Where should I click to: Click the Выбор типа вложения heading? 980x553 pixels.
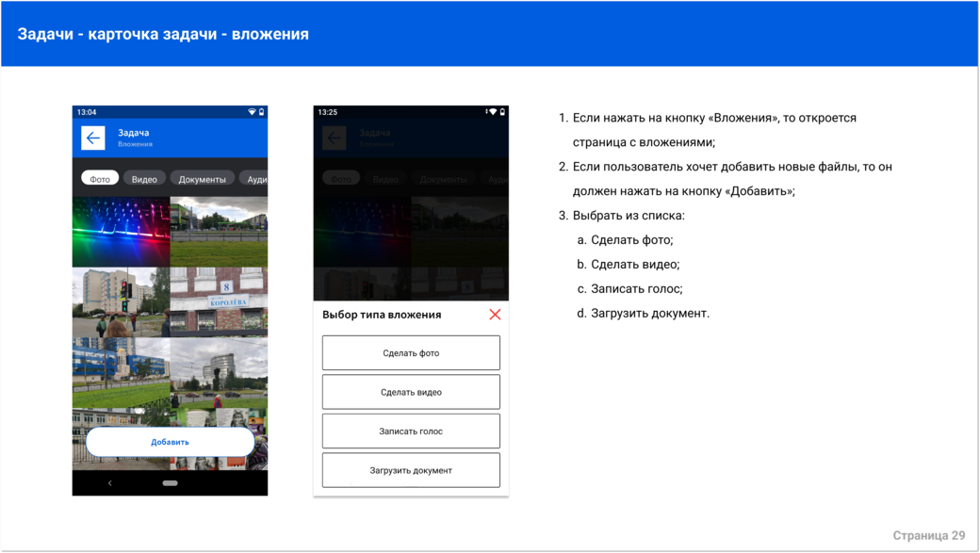coord(382,315)
